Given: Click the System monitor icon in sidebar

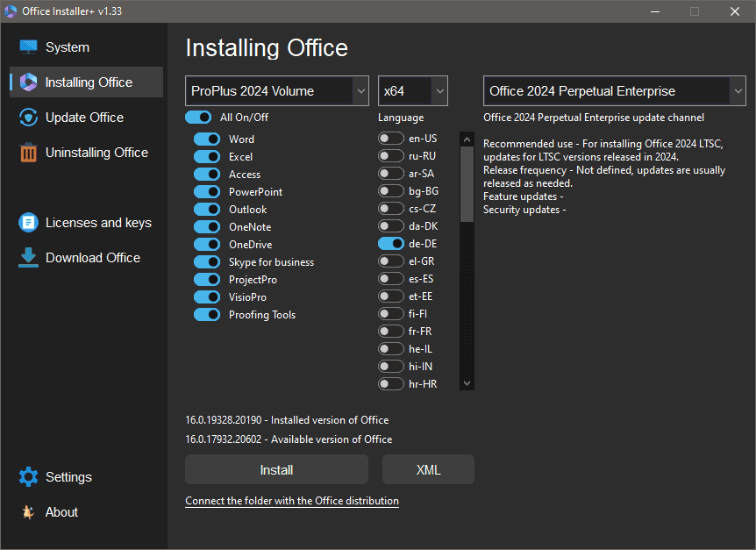Looking at the screenshot, I should 28,47.
